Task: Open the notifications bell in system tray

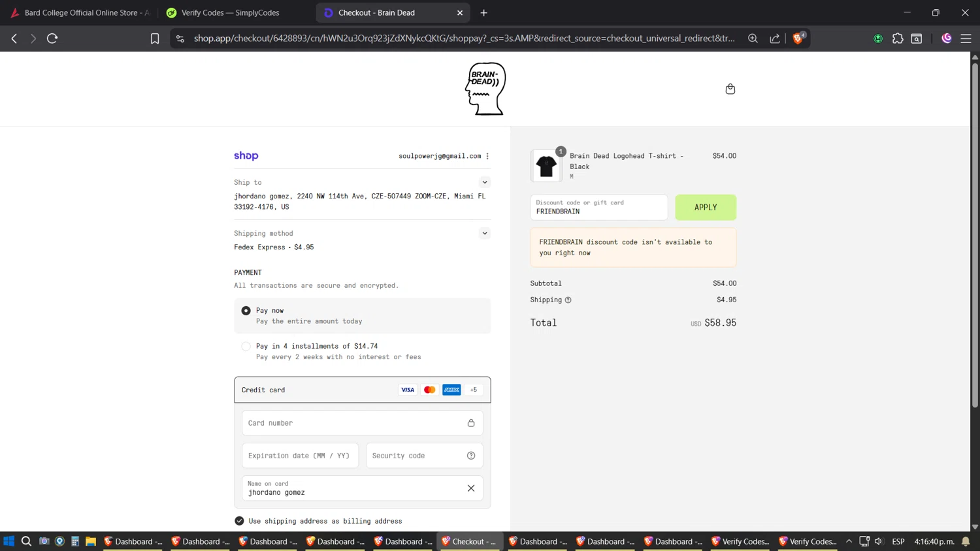Action: pos(966,541)
